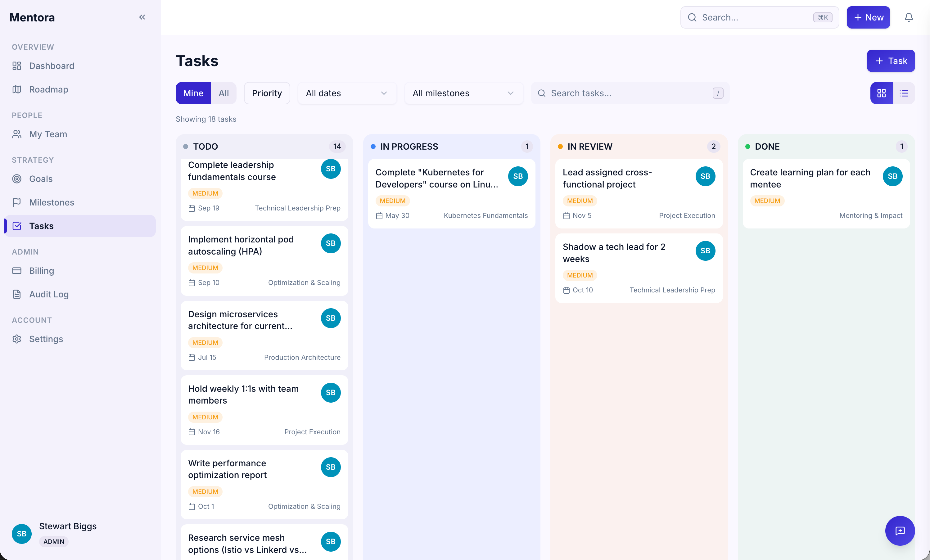Image resolution: width=930 pixels, height=560 pixels.
Task: Click SB avatar on Implement horizontal pod card
Action: pos(331,243)
